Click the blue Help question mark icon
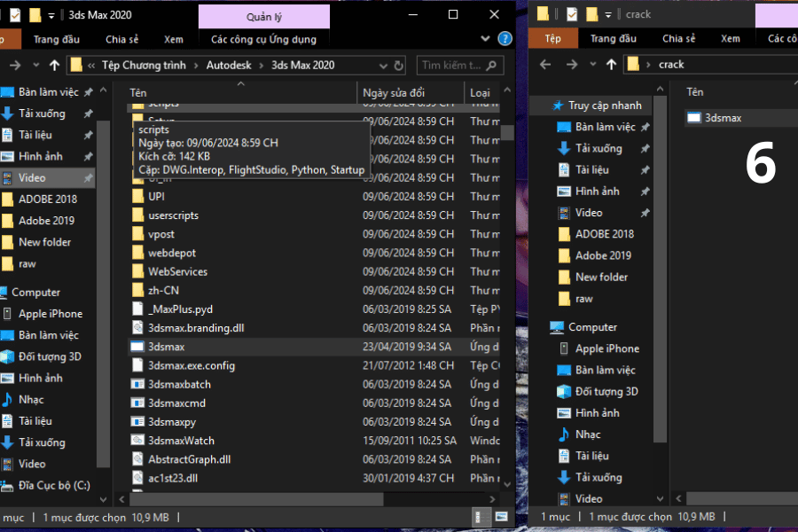Viewport: 798px width, 532px height. tap(505, 39)
